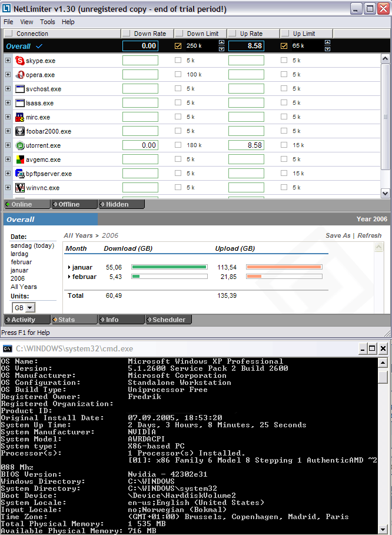This screenshot has width=392, height=535.
Task: Switch to the Online tab
Action: (x=27, y=204)
